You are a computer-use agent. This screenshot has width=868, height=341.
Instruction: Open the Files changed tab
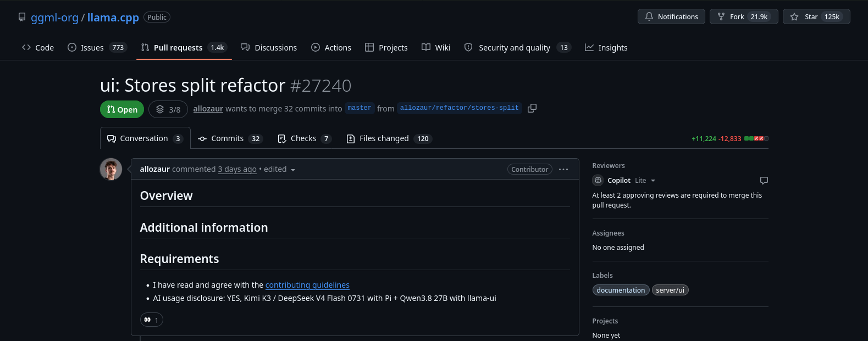(389, 138)
